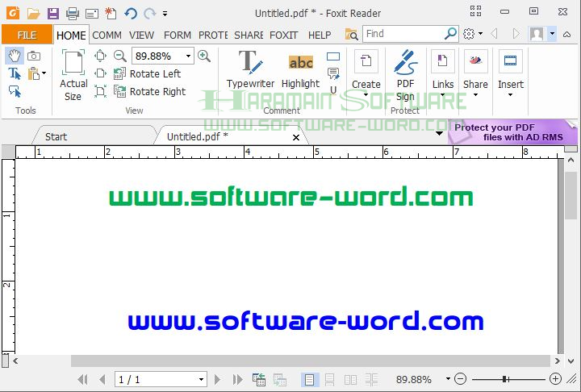
Task: Click the rectangle Note comment icon
Action: 333,56
